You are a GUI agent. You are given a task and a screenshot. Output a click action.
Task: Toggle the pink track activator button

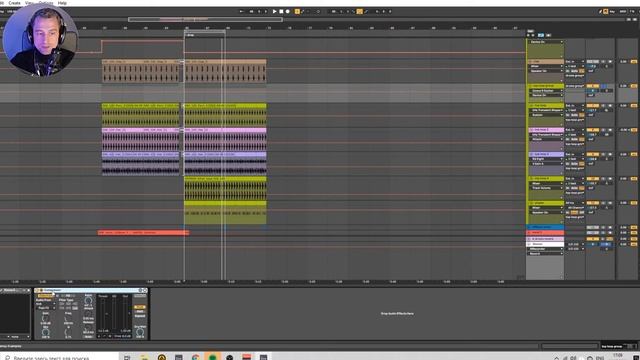pos(593,130)
